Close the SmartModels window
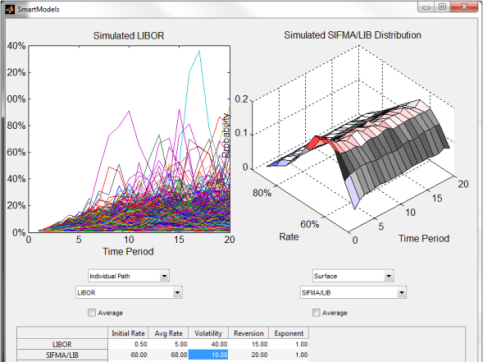Viewport: 483px width, 362px height. (x=464, y=7)
